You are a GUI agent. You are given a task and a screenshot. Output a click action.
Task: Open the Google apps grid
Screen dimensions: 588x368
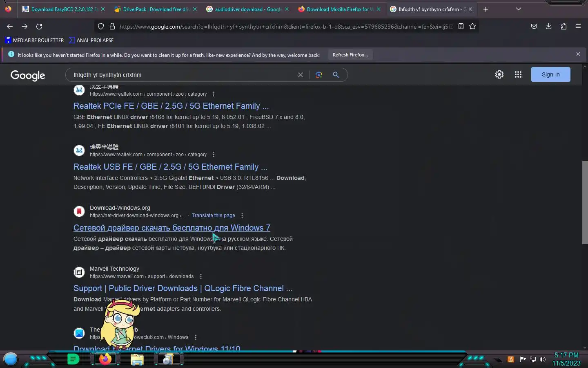tap(518, 74)
